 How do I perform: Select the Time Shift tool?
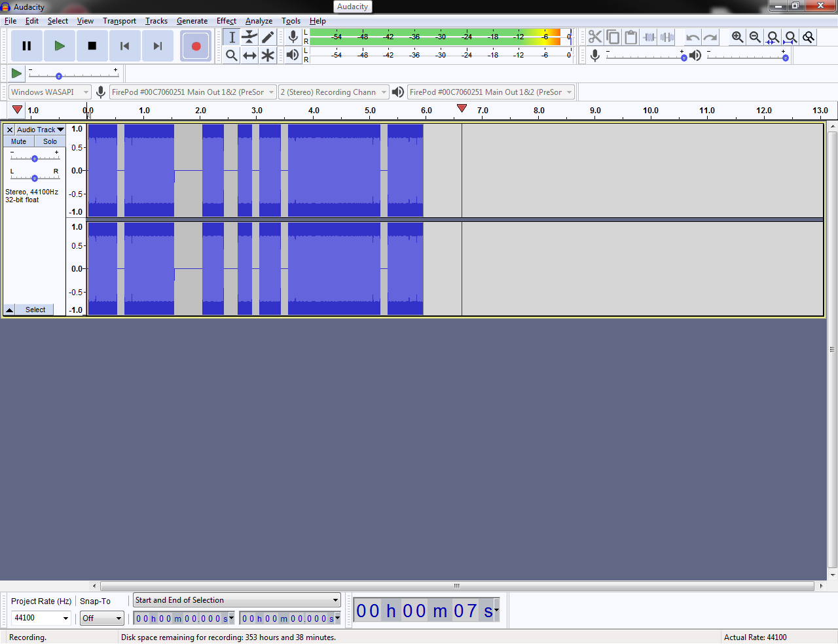point(249,56)
